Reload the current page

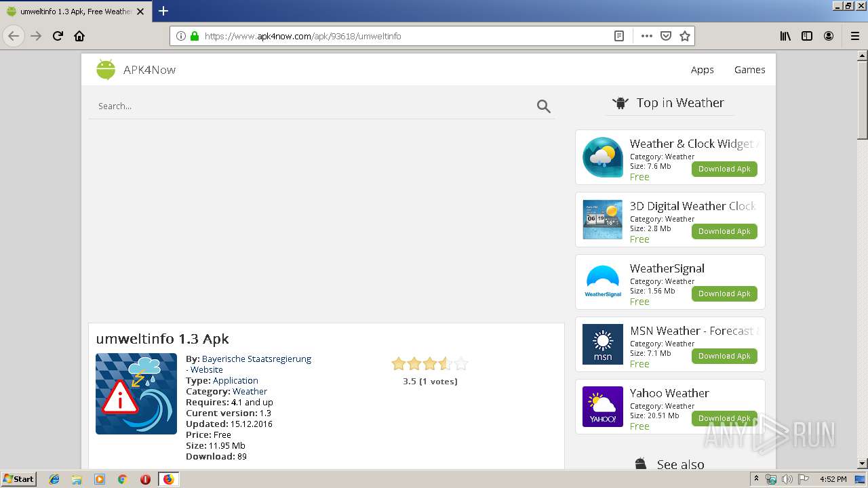tap(58, 36)
